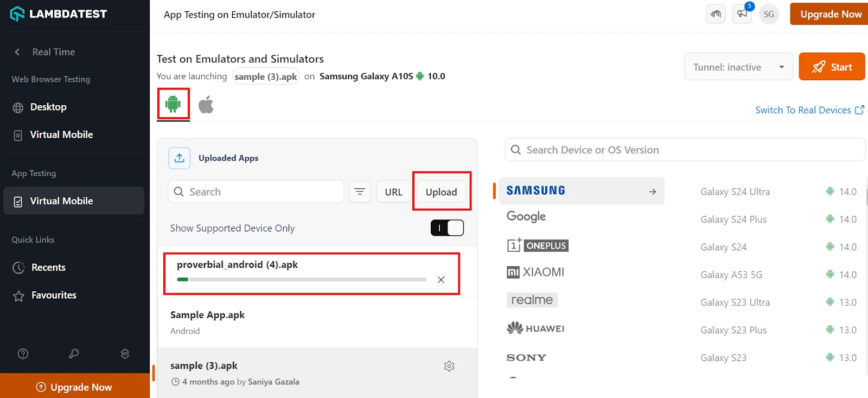Click the URL button

(393, 192)
